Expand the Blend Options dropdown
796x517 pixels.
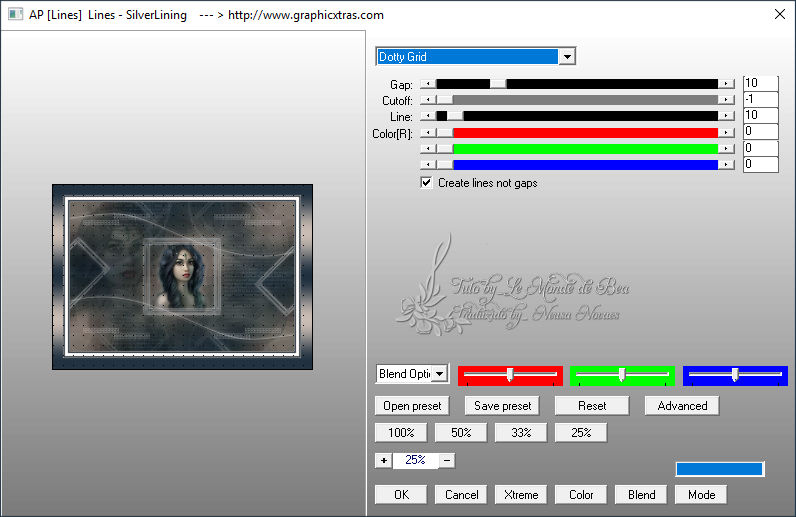(x=440, y=374)
